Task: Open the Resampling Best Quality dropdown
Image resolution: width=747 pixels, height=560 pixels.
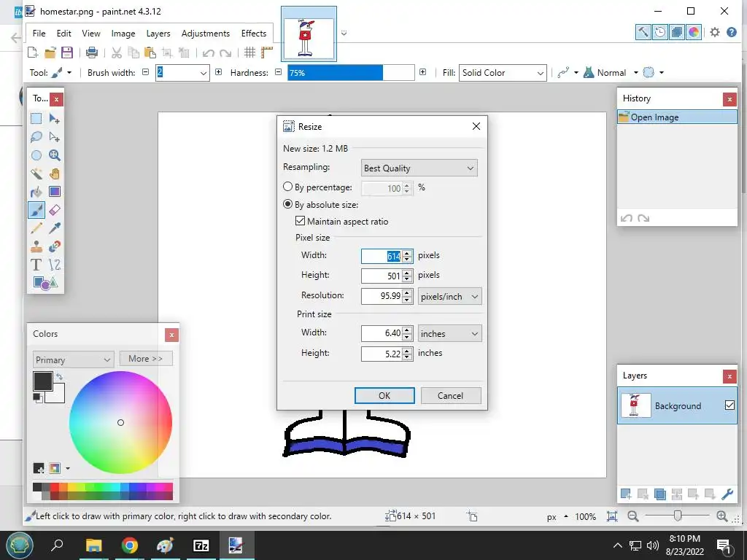Action: (x=419, y=168)
